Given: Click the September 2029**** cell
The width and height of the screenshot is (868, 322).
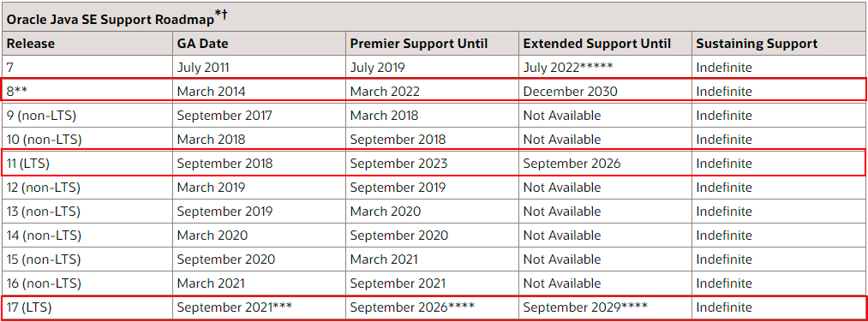Looking at the screenshot, I should tap(605, 307).
